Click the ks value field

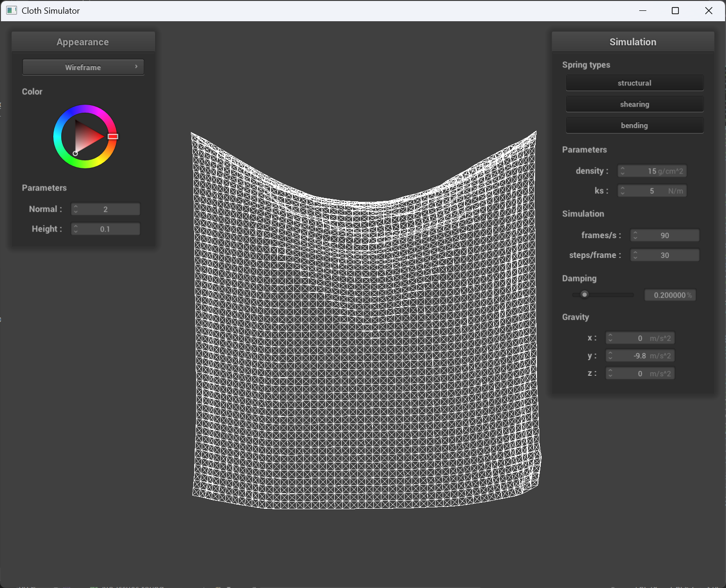tap(652, 190)
